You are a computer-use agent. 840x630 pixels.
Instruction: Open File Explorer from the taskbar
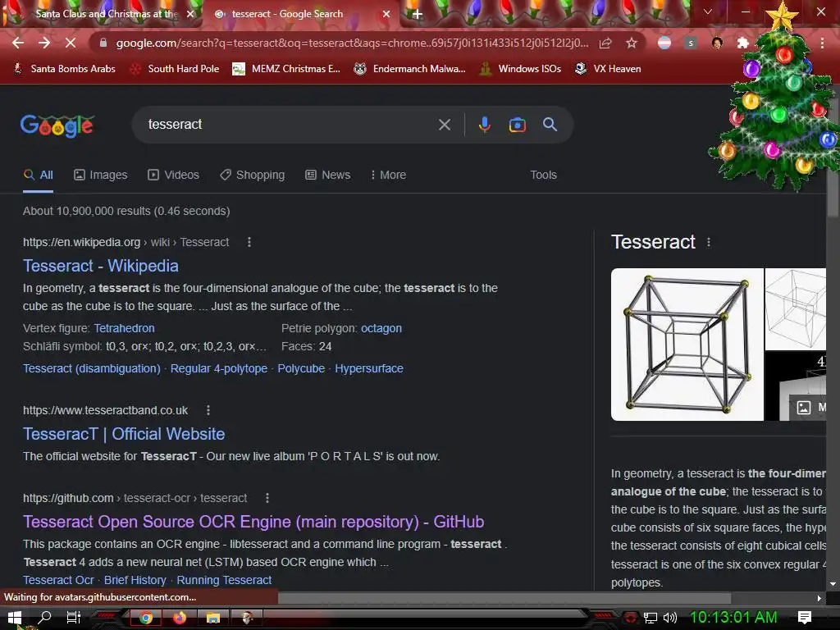coord(213,618)
